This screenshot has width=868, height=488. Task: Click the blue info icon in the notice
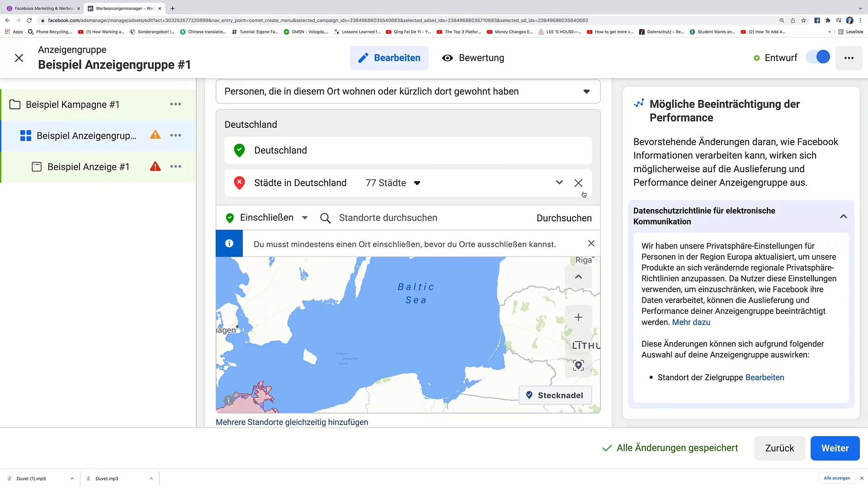(229, 244)
